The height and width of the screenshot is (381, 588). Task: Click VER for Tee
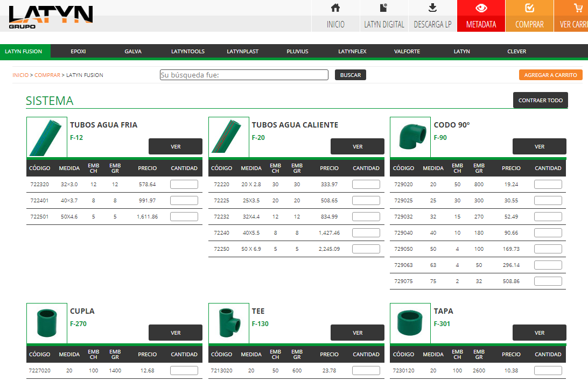tap(358, 333)
